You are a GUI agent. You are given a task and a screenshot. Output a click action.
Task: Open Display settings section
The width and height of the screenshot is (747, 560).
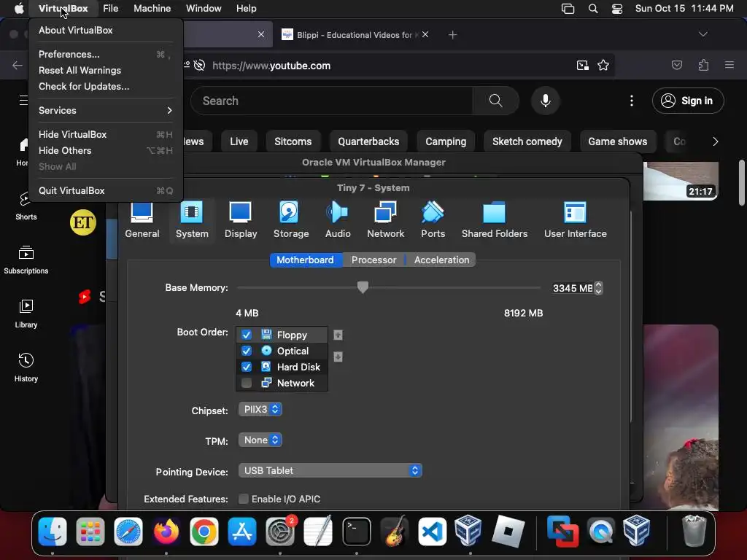coord(241,220)
